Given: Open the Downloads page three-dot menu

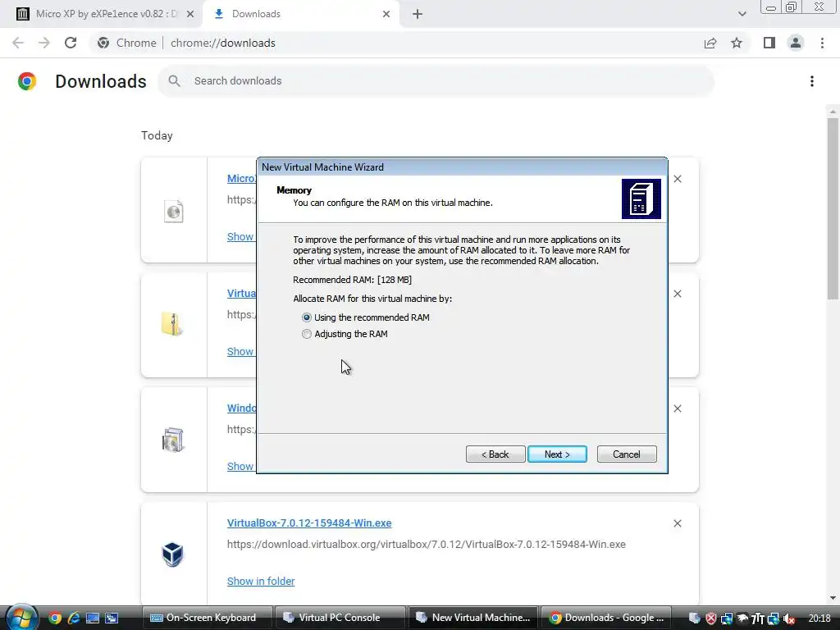Looking at the screenshot, I should [811, 81].
